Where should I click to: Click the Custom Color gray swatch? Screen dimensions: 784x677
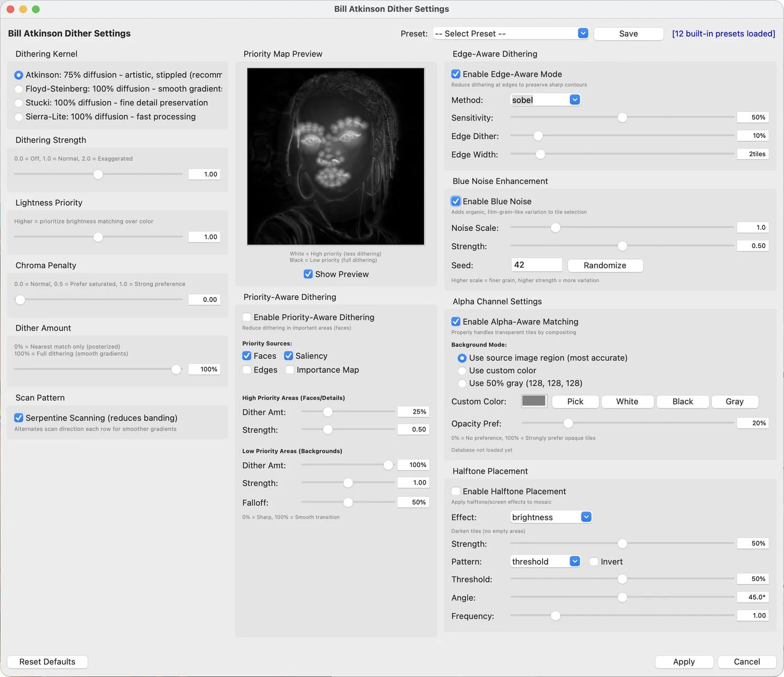click(x=534, y=401)
